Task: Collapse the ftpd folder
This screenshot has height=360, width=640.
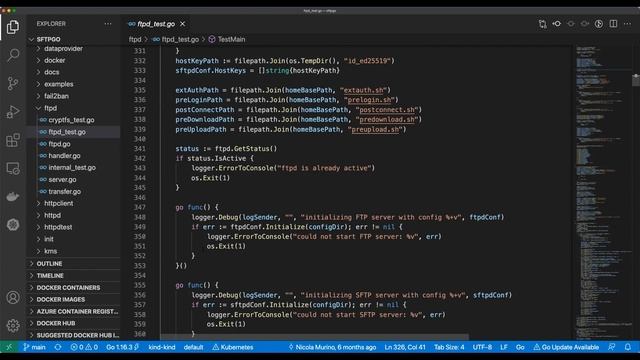Action: [x=73, y=108]
